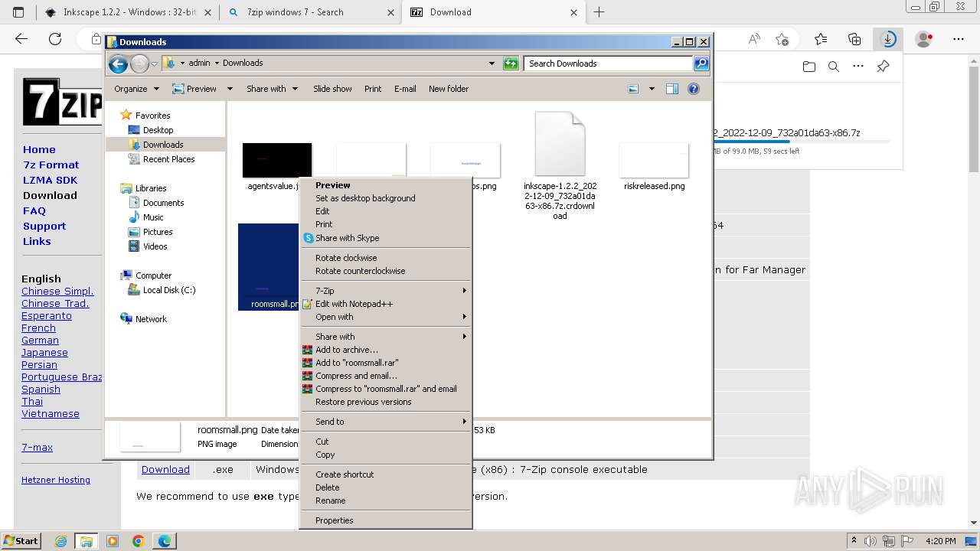Viewport: 980px width, 551px height.
Task: Click add to favorites star icon in Edge
Action: 782,39
